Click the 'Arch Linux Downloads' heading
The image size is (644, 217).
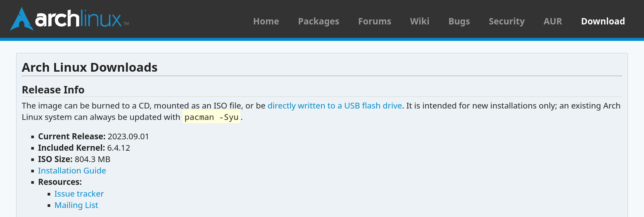point(90,67)
